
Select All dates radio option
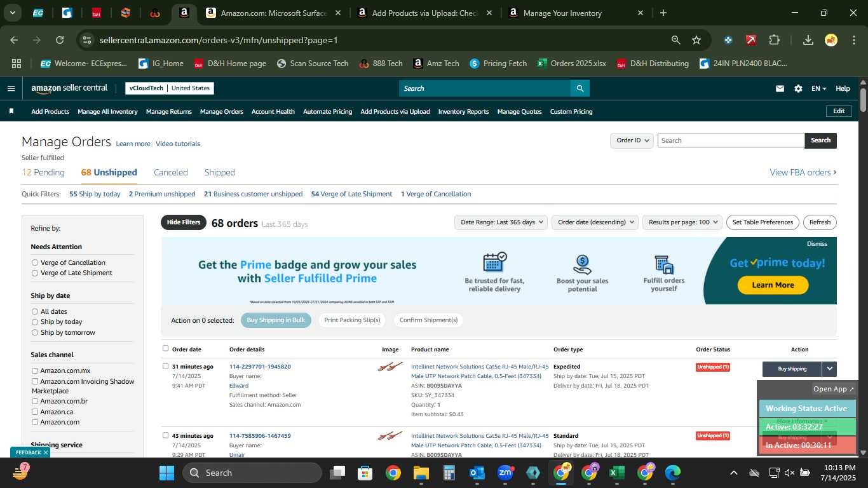pyautogui.click(x=35, y=311)
